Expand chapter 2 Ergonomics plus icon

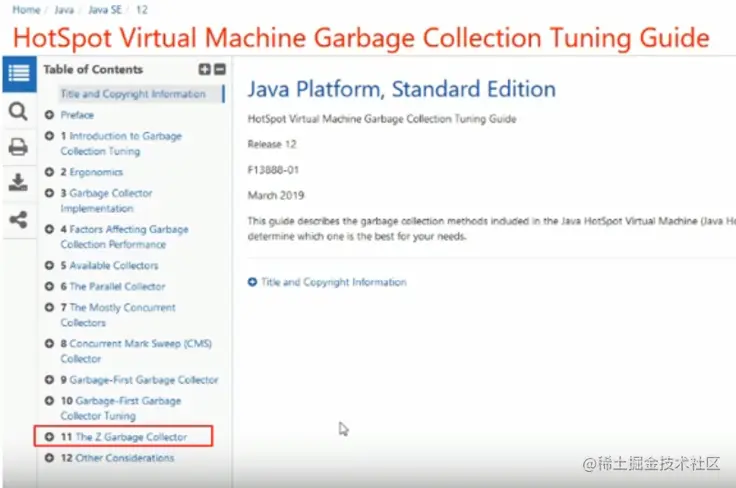(49, 172)
